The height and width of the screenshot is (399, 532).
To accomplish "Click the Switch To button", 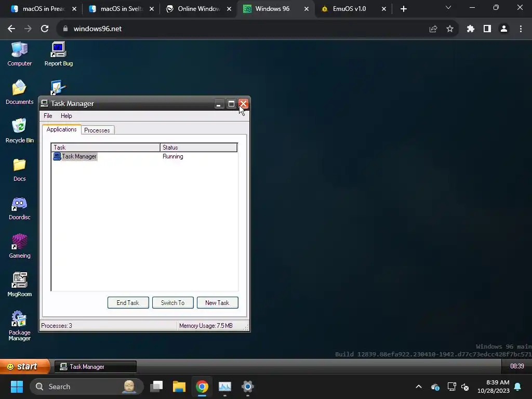I will tap(172, 303).
